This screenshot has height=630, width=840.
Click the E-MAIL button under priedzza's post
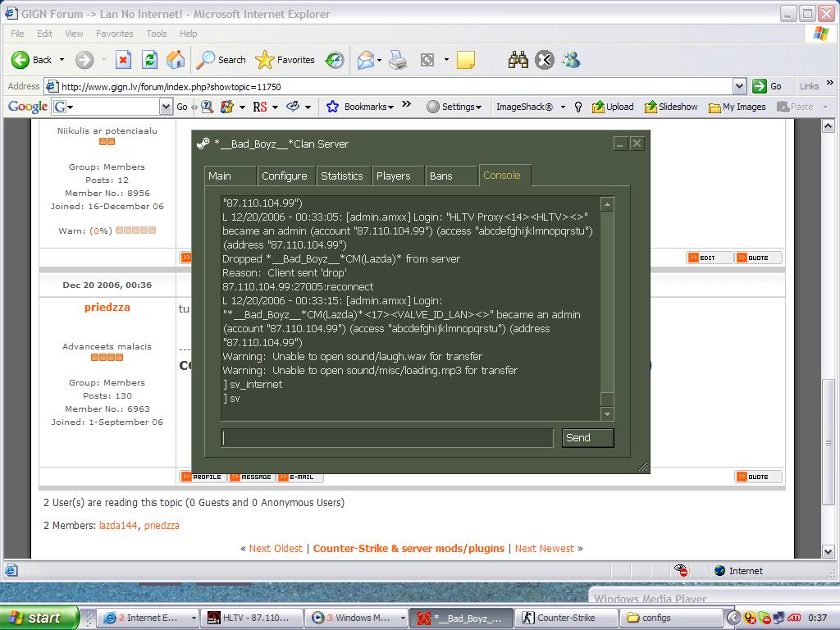coord(299,477)
